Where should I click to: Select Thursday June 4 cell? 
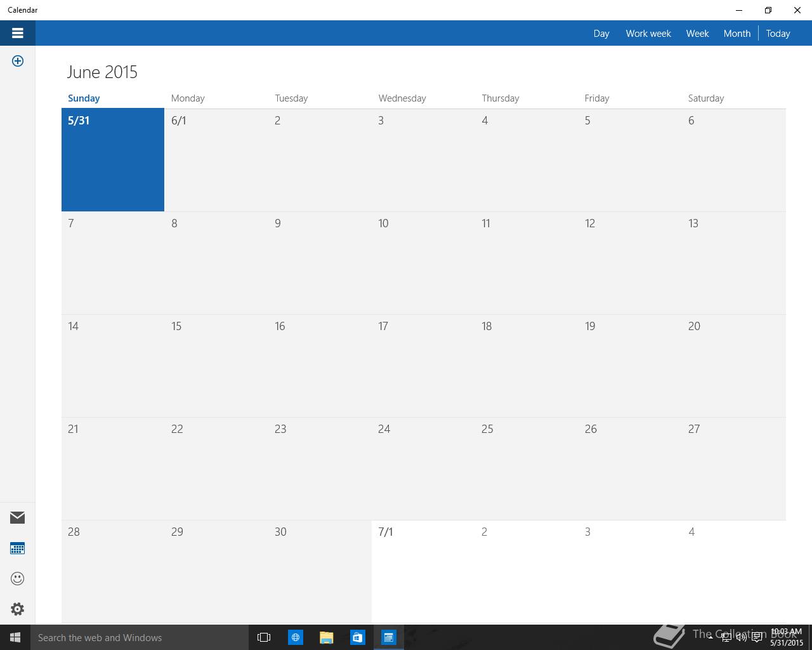(x=527, y=159)
